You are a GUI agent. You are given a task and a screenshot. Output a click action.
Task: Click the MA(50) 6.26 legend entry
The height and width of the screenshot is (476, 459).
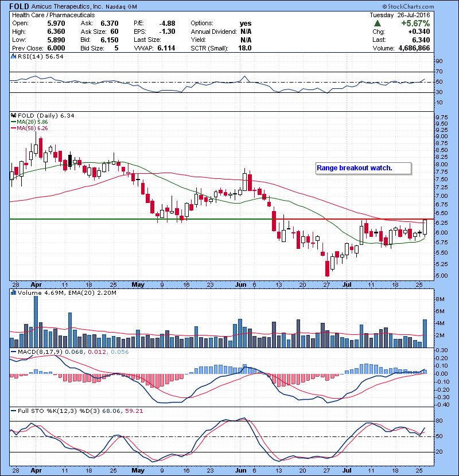click(29, 128)
